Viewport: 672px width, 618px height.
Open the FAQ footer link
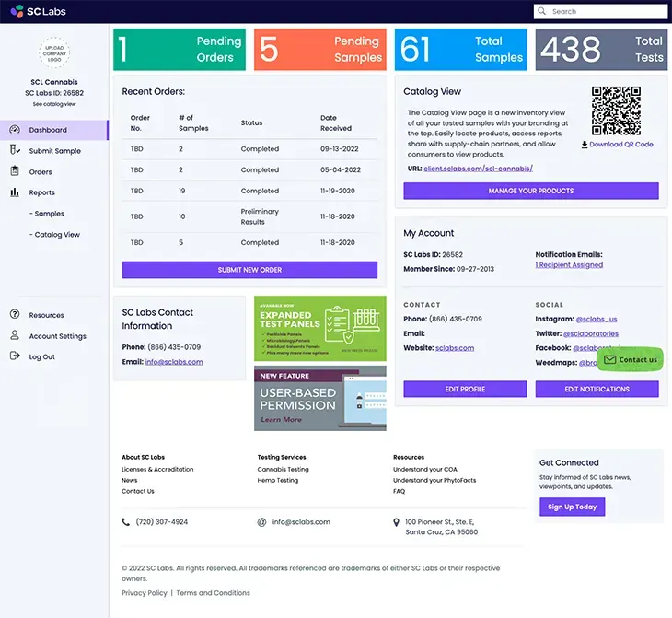(x=399, y=491)
